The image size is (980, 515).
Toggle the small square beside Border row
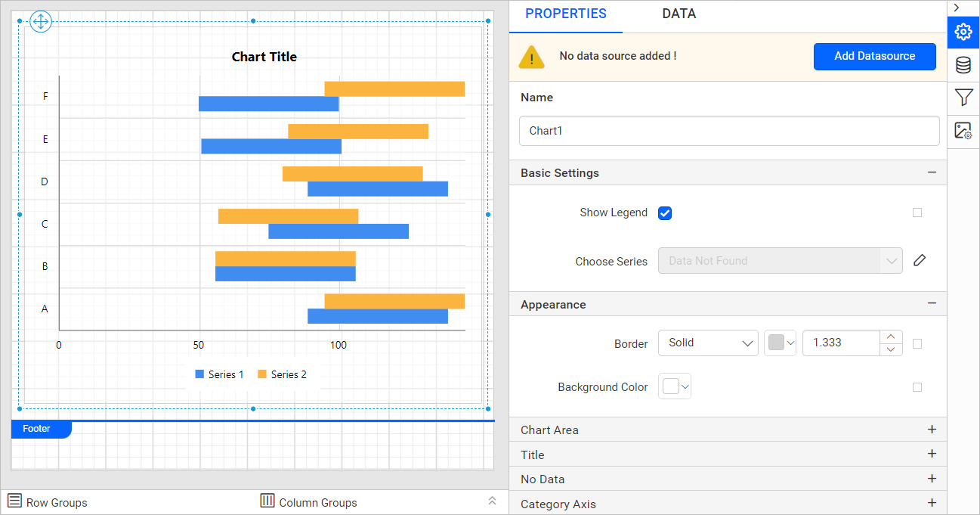click(917, 343)
